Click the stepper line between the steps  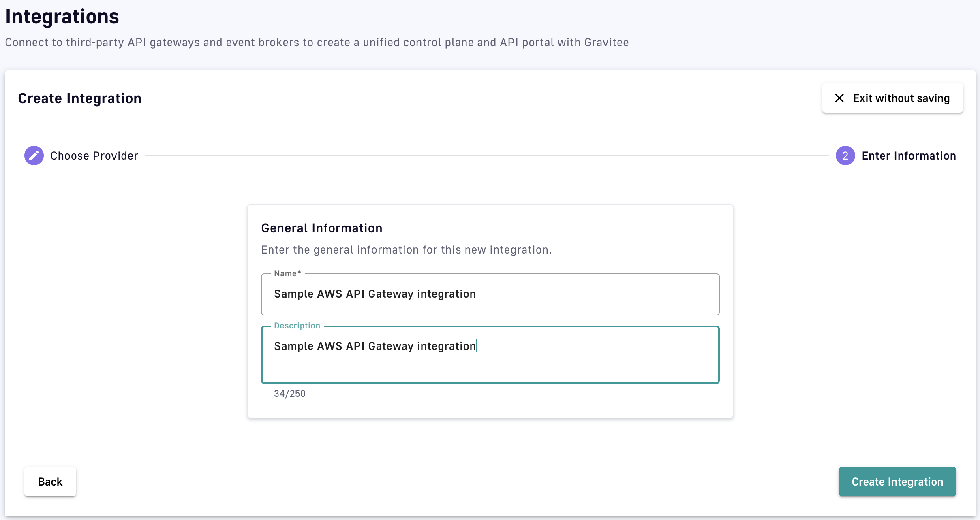pyautogui.click(x=486, y=156)
